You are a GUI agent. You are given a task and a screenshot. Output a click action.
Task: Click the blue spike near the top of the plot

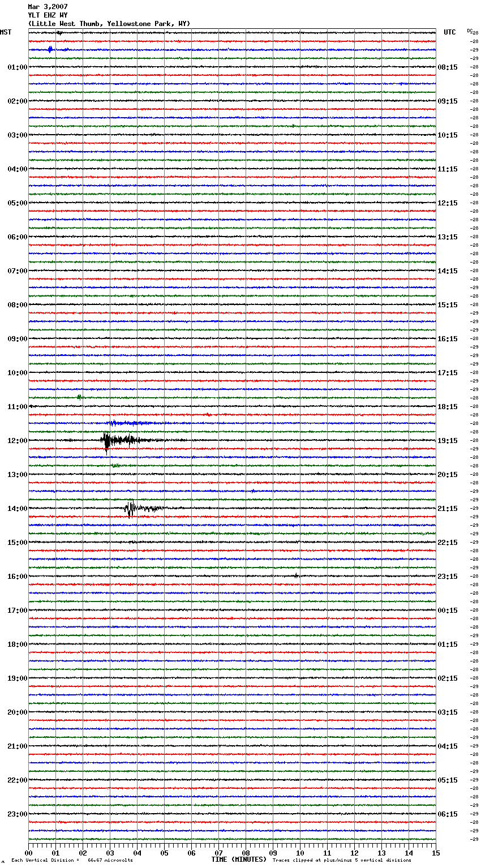click(50, 49)
